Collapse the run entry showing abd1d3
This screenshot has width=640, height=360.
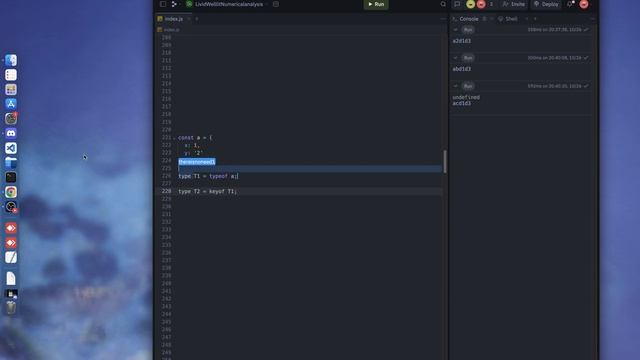[x=456, y=58]
